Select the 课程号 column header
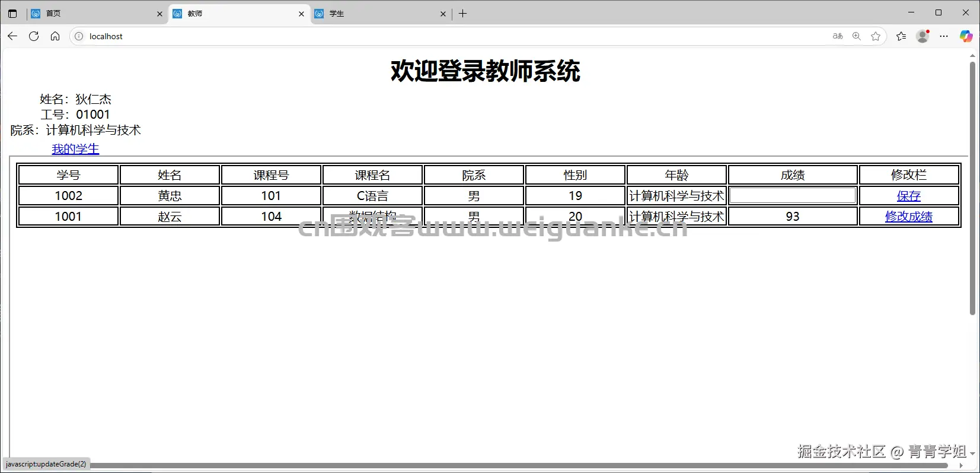The width and height of the screenshot is (980, 473). [x=271, y=175]
